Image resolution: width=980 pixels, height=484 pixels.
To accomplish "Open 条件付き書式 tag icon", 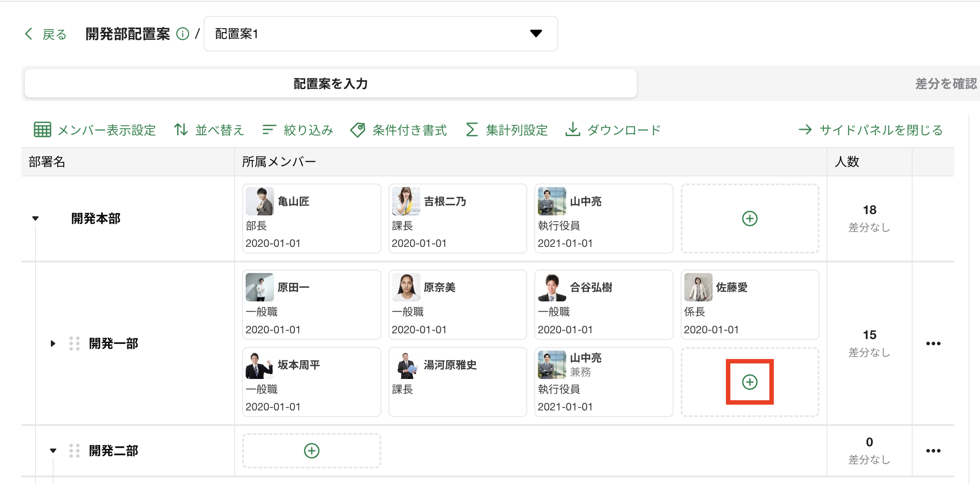I will 358,130.
